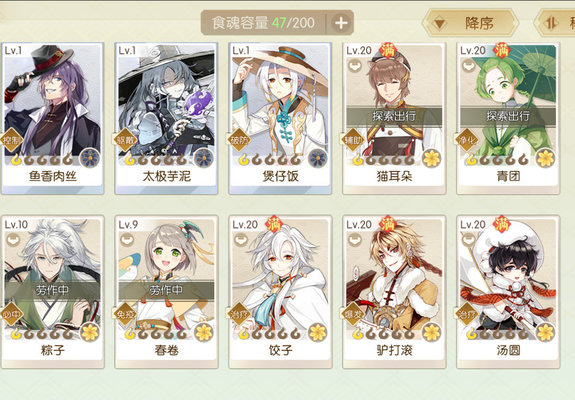Click the star rating flames on 驴打滚
575x400 pixels.
tap(384, 334)
